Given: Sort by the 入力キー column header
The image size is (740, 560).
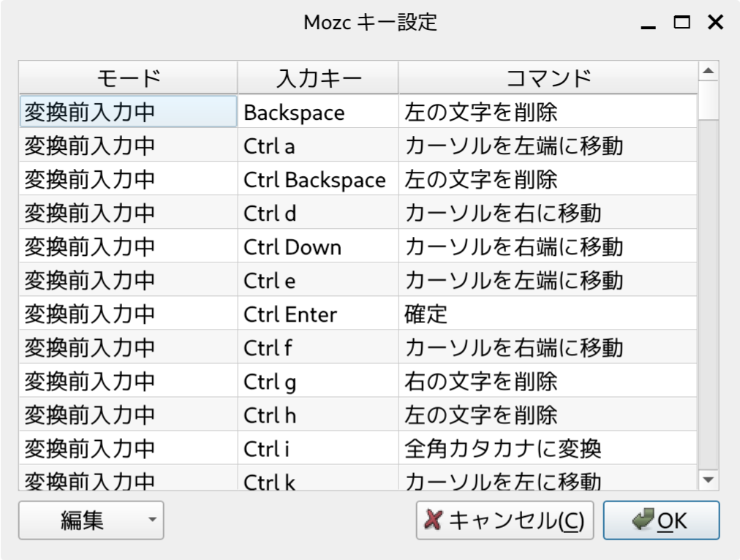Looking at the screenshot, I should (x=318, y=77).
